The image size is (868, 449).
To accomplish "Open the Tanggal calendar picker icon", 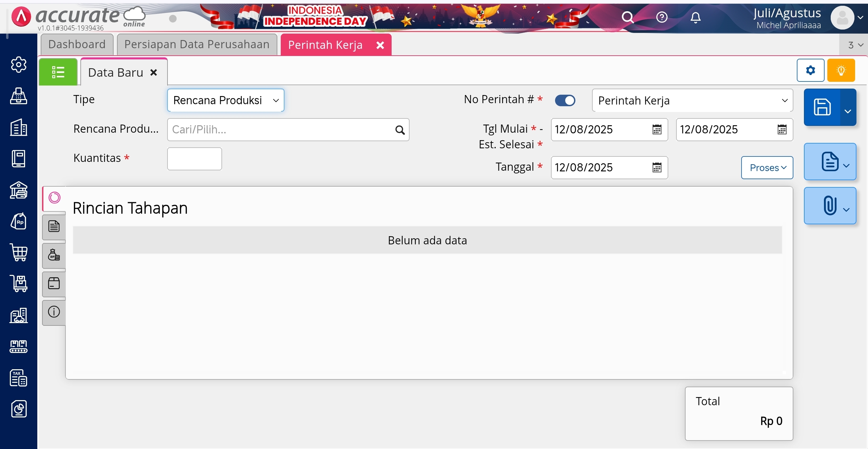I will (657, 168).
